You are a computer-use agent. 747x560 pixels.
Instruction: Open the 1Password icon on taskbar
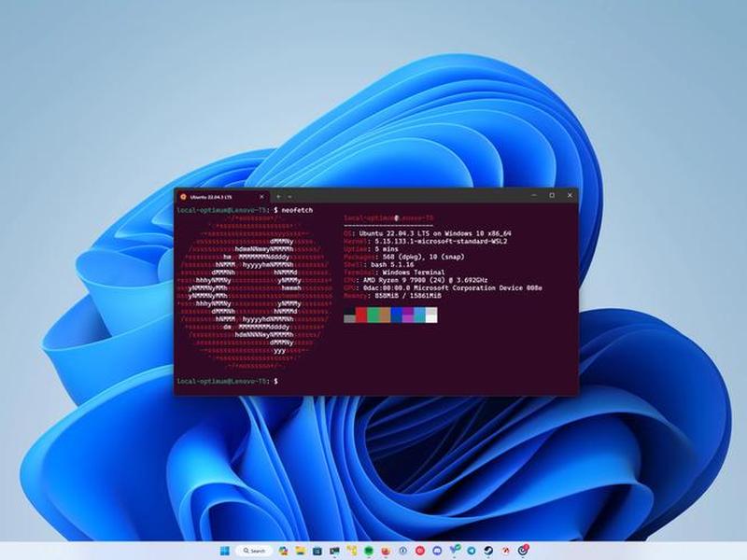point(403,551)
